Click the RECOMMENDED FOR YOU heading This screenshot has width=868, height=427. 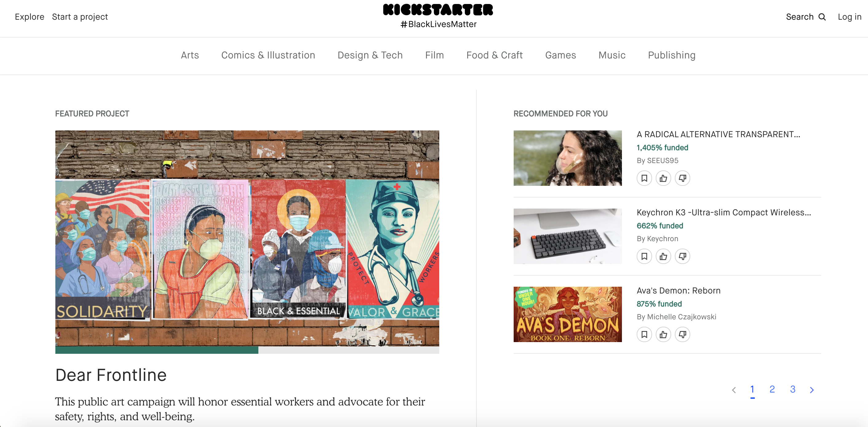560,114
